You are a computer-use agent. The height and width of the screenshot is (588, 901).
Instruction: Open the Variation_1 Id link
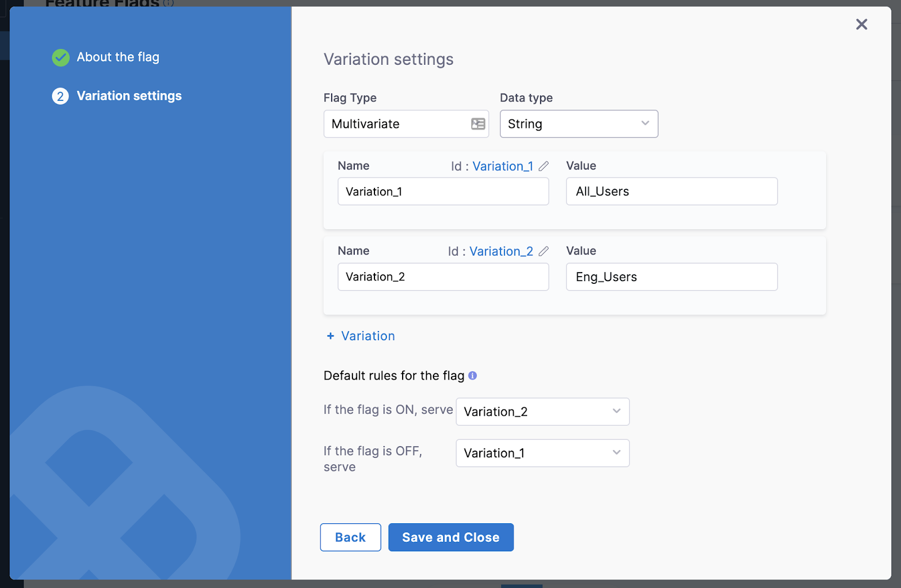click(502, 166)
